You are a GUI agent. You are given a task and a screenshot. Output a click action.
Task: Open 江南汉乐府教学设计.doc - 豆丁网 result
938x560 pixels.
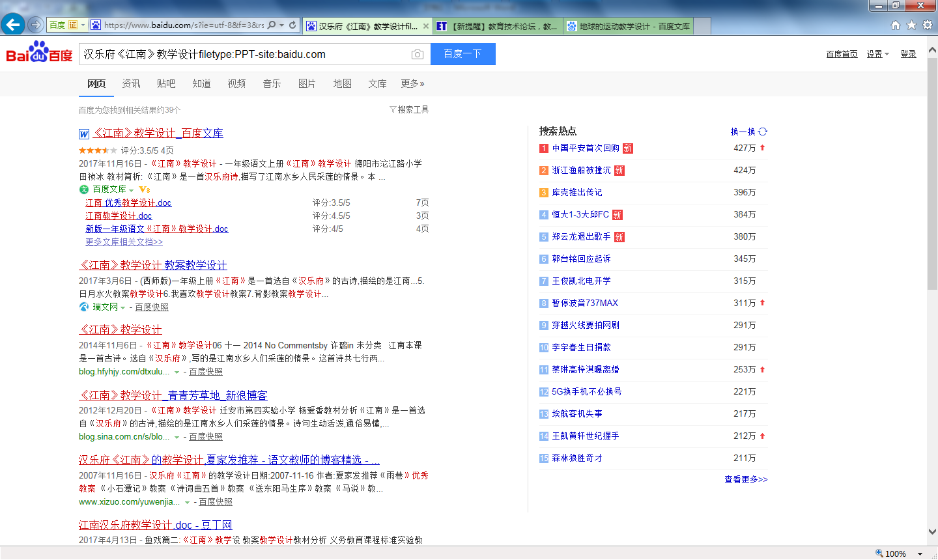pos(156,525)
